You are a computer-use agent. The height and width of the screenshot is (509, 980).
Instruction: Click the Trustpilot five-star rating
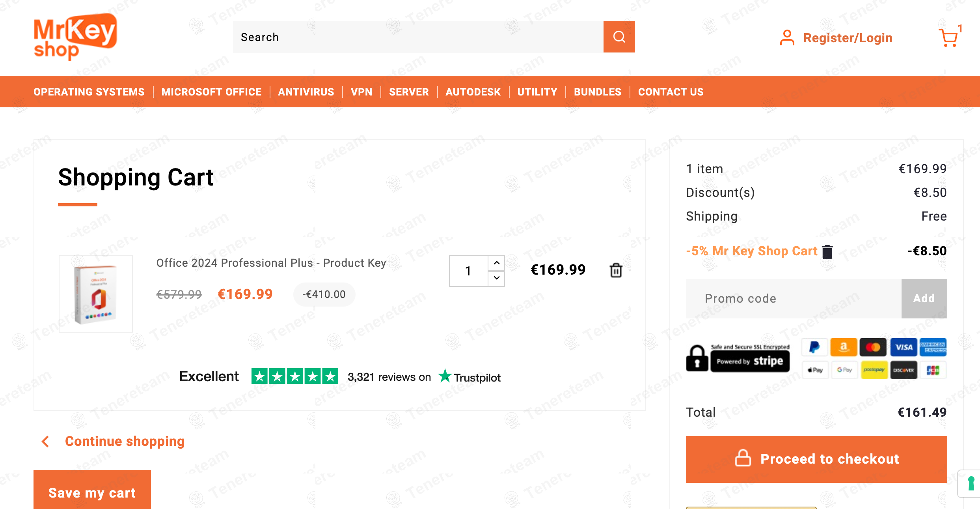pos(295,376)
